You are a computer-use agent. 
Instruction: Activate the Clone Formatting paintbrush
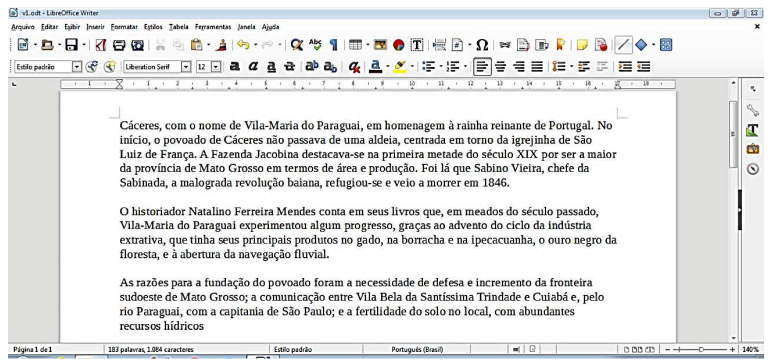tap(221, 45)
